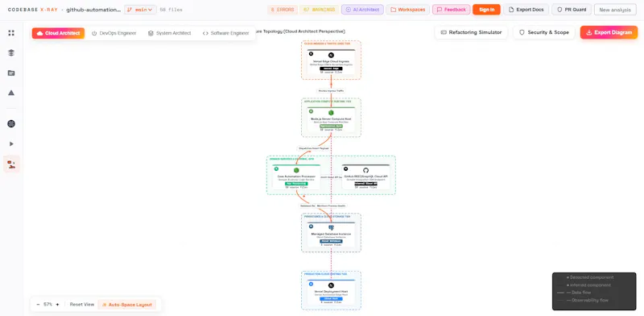Click blue badge on Vercel Deployment Host card
Viewport: 644px width, 316px height.
click(x=331, y=299)
